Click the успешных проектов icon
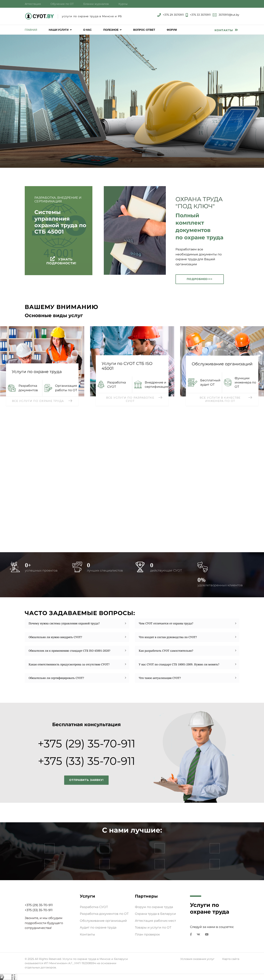Viewport: 264px width, 980px height. point(15,567)
